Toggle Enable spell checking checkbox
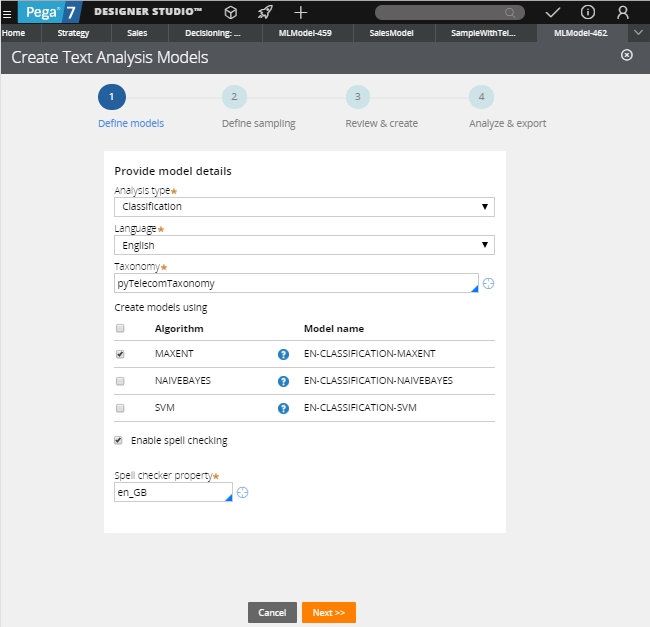The width and height of the screenshot is (650, 627). coord(119,440)
